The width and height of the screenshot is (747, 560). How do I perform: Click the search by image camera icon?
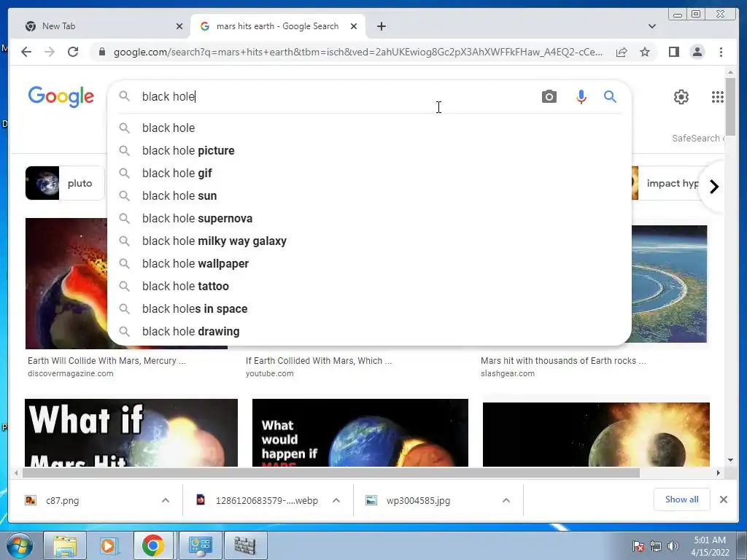(x=549, y=97)
